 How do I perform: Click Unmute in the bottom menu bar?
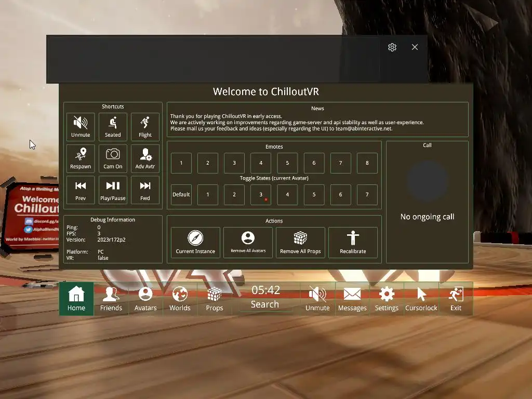tap(317, 299)
